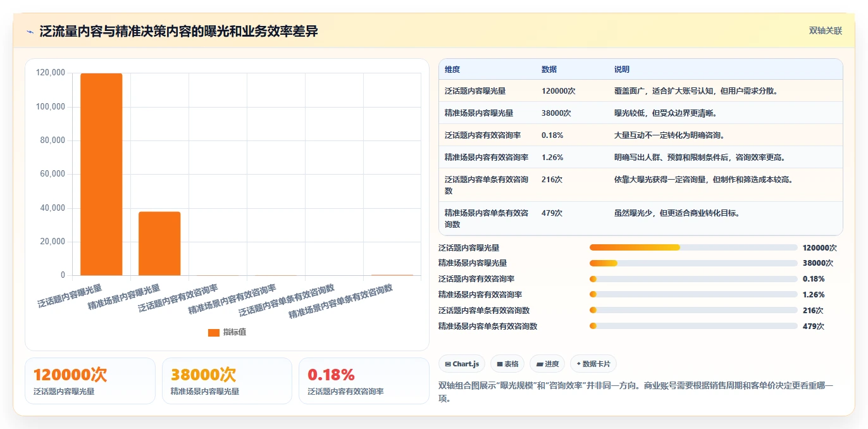868x429 pixels.
Task: Click table cell 泛话题内容单条有效咨询数
Action: pyautogui.click(x=487, y=185)
